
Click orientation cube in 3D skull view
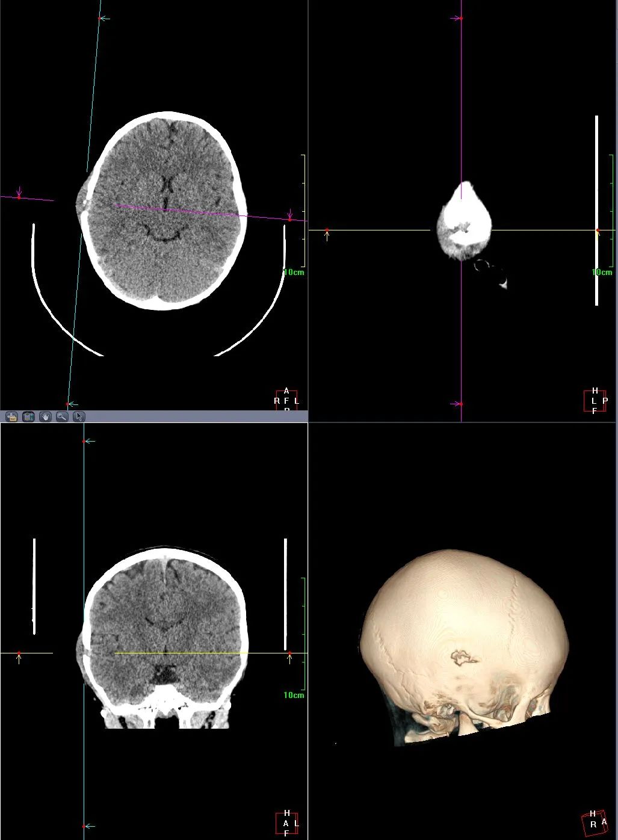pyautogui.click(x=594, y=824)
